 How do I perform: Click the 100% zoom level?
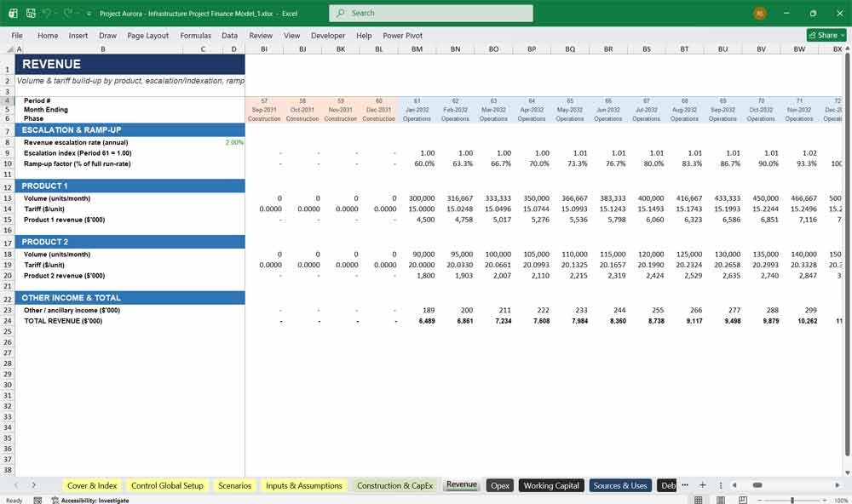pyautogui.click(x=841, y=501)
